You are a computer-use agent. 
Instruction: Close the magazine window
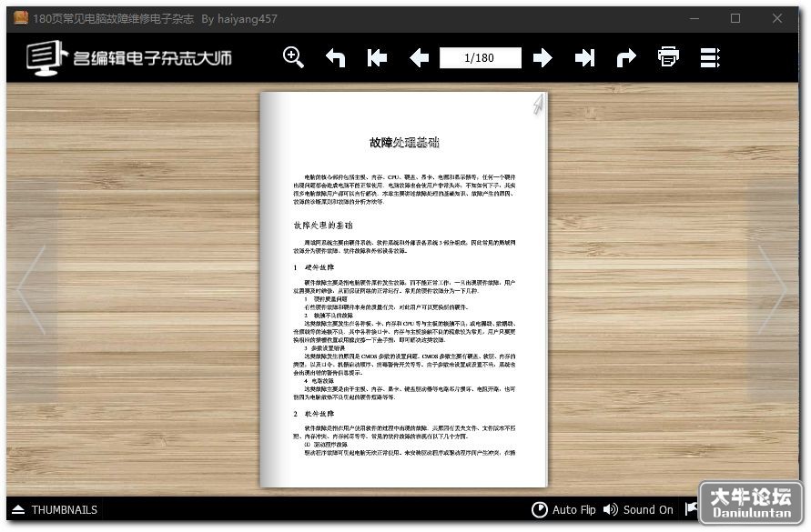click(776, 18)
